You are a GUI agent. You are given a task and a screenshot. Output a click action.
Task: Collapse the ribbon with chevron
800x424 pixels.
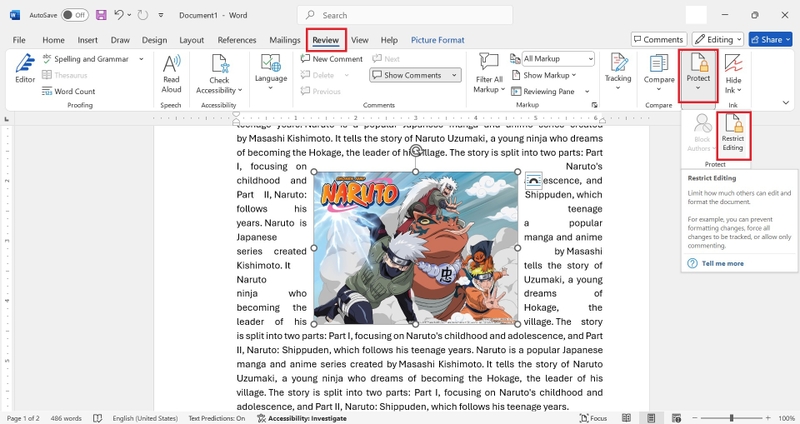click(786, 103)
